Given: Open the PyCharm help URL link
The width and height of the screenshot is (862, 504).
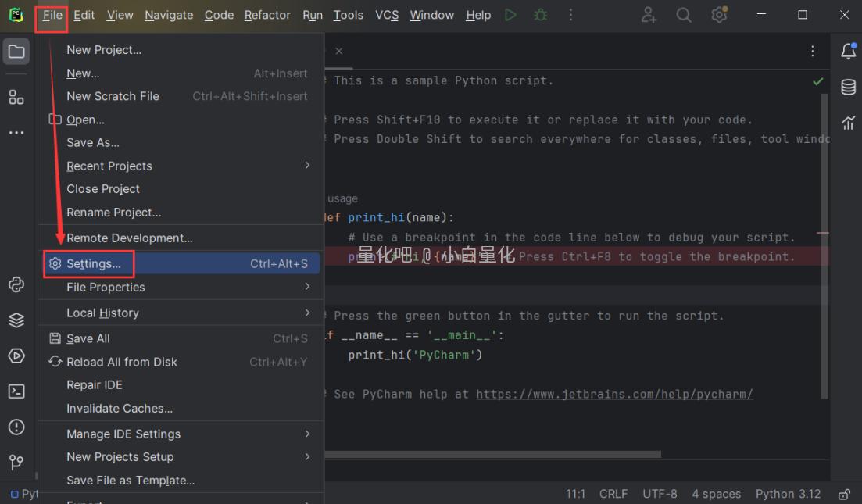Looking at the screenshot, I should point(614,394).
